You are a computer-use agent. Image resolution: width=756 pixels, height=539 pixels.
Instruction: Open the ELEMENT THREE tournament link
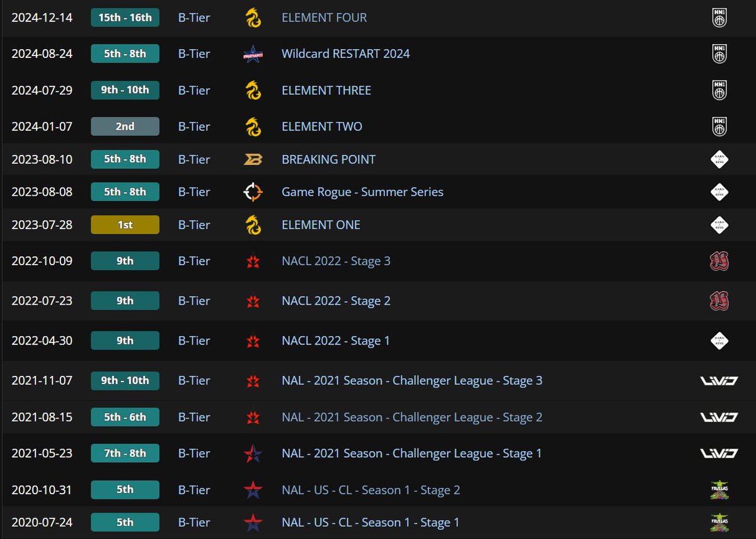click(x=326, y=90)
